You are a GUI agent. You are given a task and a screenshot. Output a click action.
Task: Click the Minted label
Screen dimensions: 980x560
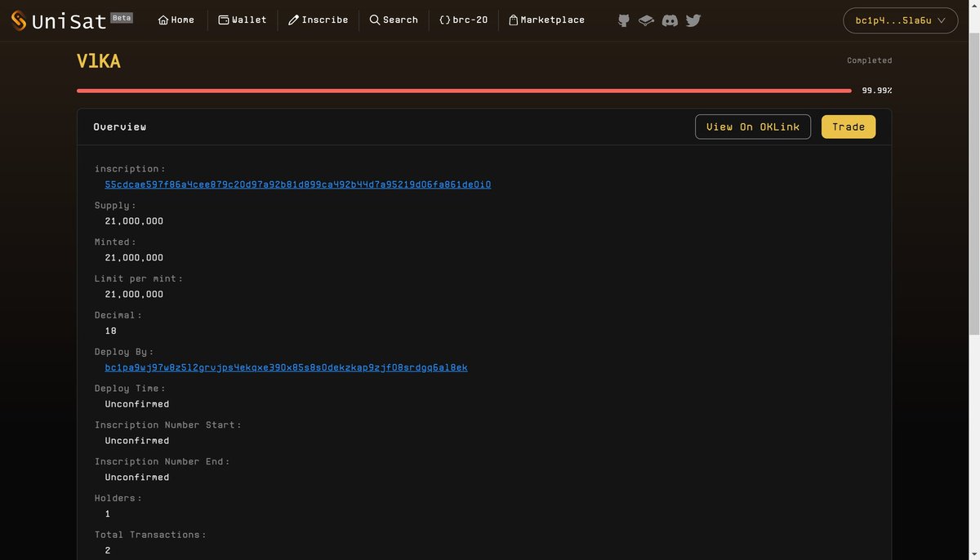116,242
